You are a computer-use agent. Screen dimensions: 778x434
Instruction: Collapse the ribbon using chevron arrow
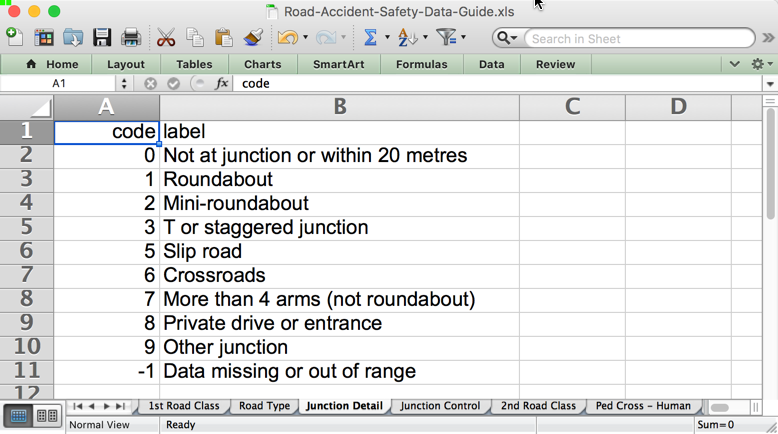tap(735, 64)
